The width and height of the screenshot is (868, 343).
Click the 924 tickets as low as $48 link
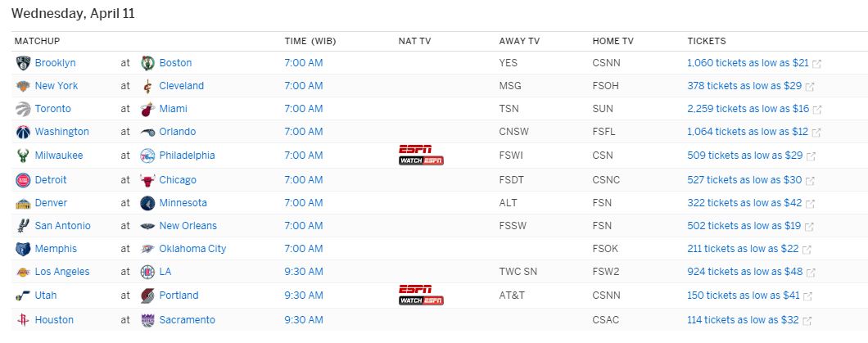point(744,272)
